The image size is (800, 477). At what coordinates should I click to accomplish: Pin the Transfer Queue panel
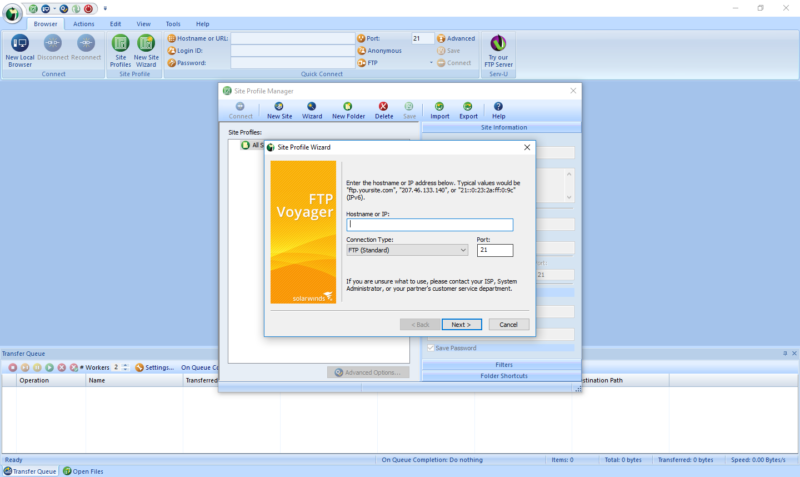(x=785, y=353)
